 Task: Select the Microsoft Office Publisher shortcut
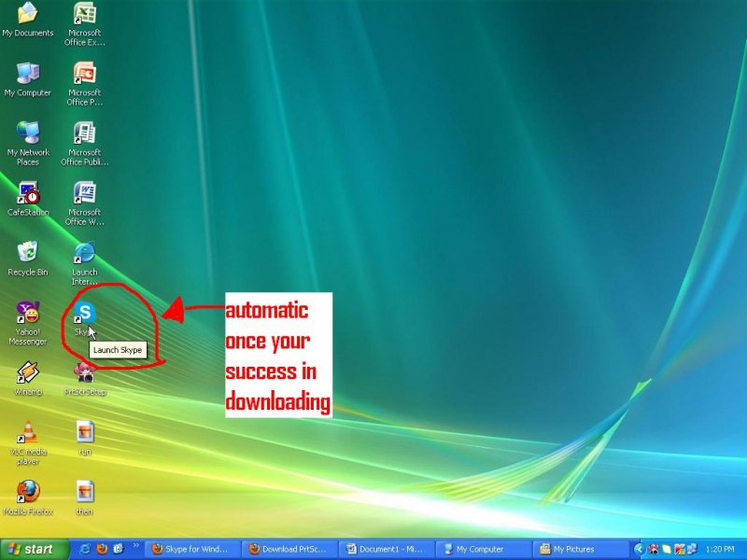85,144
